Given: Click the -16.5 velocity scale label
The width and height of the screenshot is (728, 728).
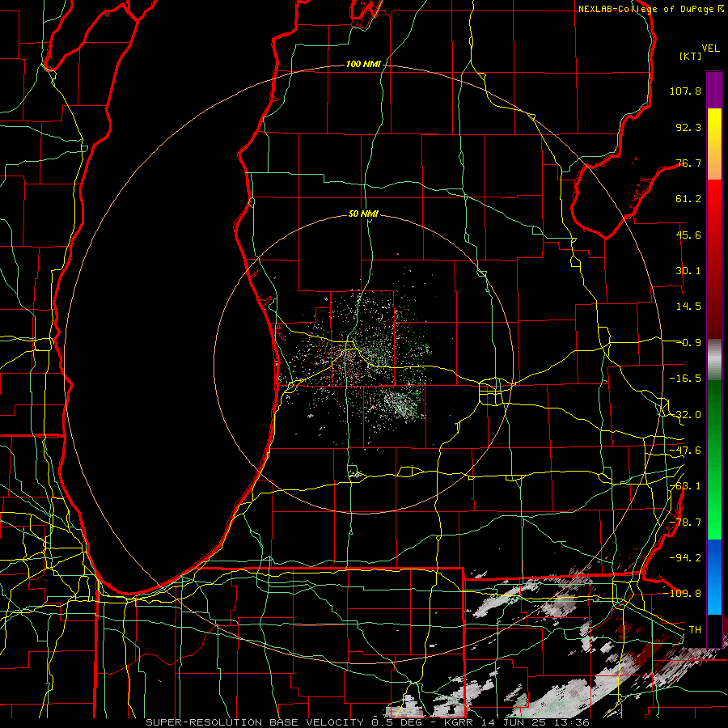Looking at the screenshot, I should pos(685,379).
